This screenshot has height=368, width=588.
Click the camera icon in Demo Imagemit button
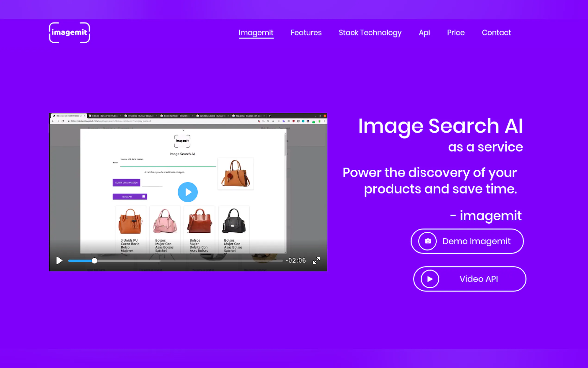tap(428, 241)
